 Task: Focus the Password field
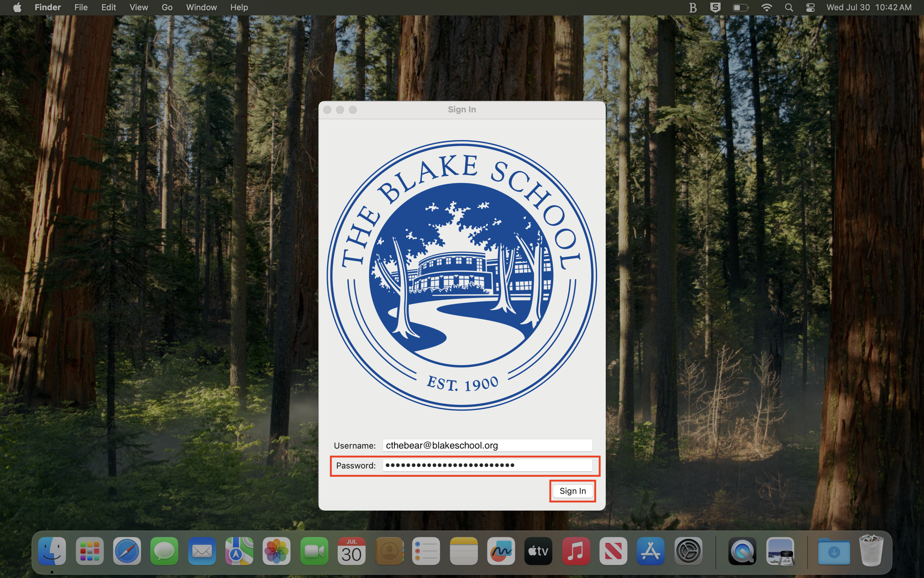pyautogui.click(x=487, y=465)
